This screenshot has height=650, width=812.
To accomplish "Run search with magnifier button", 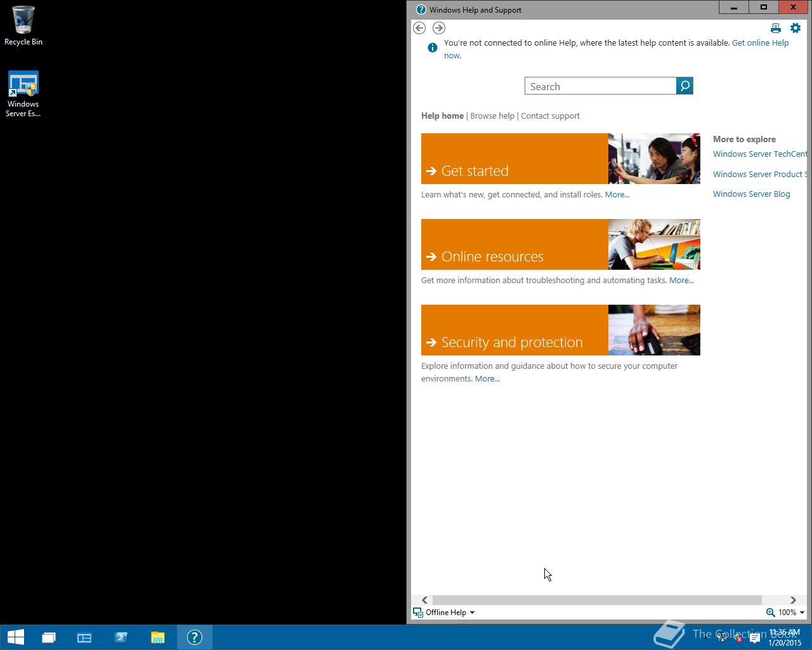I will [x=684, y=86].
